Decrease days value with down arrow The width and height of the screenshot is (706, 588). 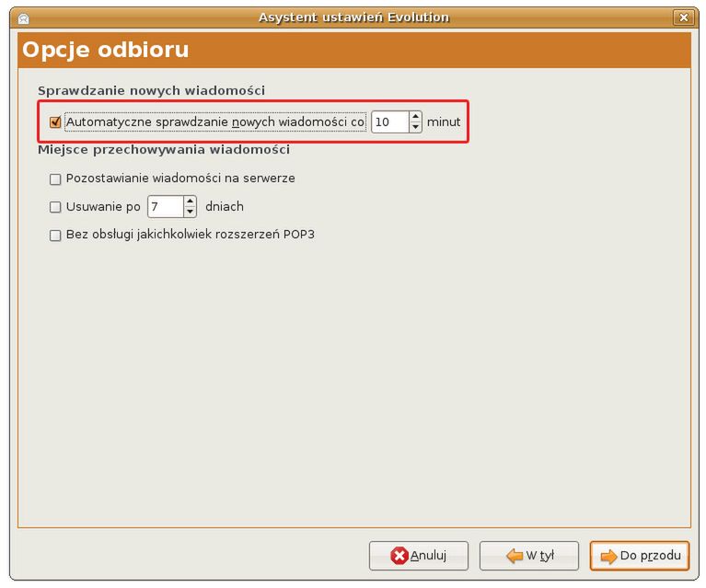click(190, 212)
